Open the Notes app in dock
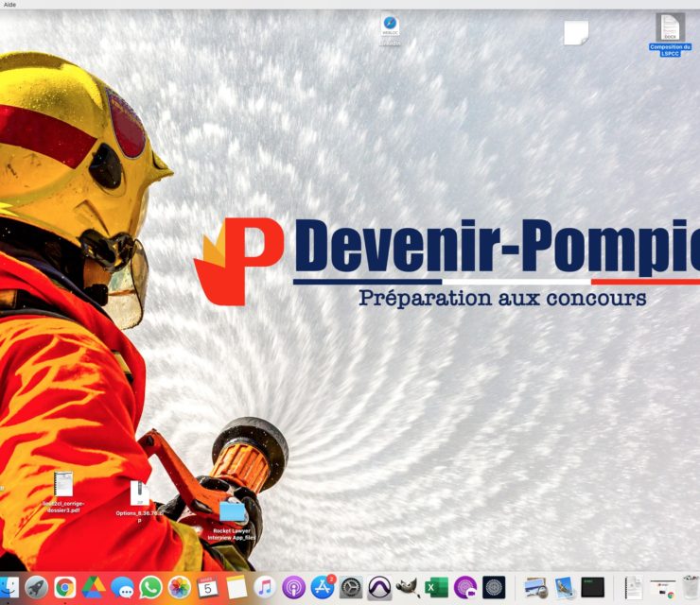Image resolution: width=700 pixels, height=605 pixels. pos(236,587)
